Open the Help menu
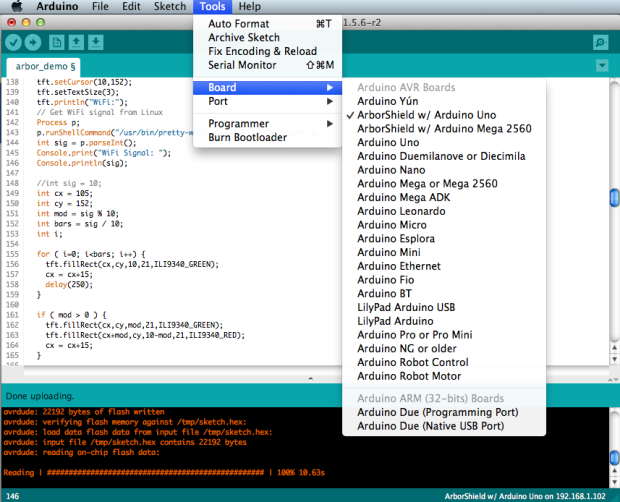Viewport: 620px width, 502px height. (x=249, y=7)
